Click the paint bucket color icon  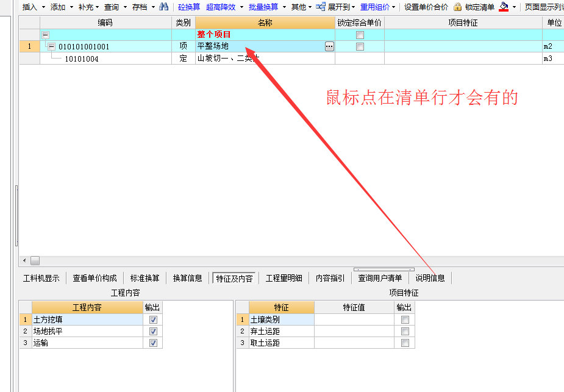pyautogui.click(x=504, y=7)
